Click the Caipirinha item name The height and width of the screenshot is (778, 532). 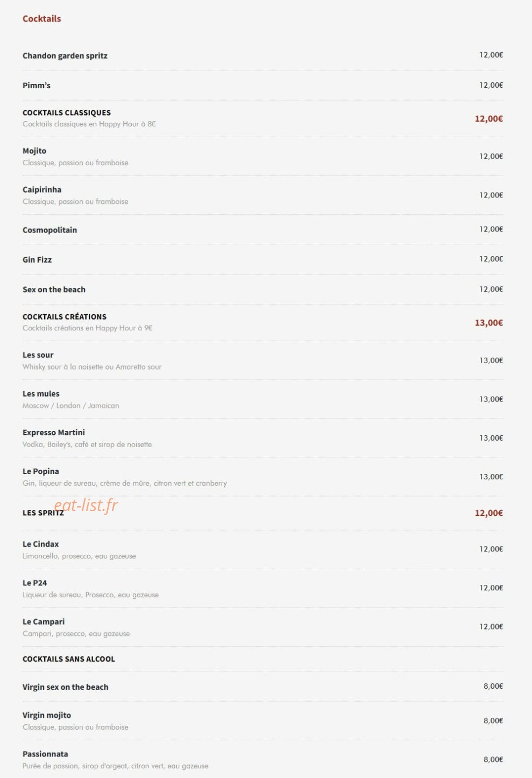42,189
